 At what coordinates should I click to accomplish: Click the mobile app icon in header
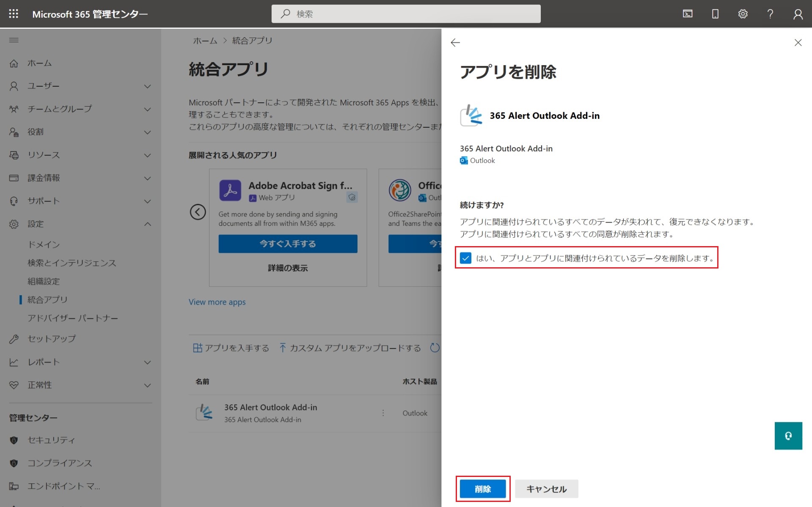tap(715, 14)
